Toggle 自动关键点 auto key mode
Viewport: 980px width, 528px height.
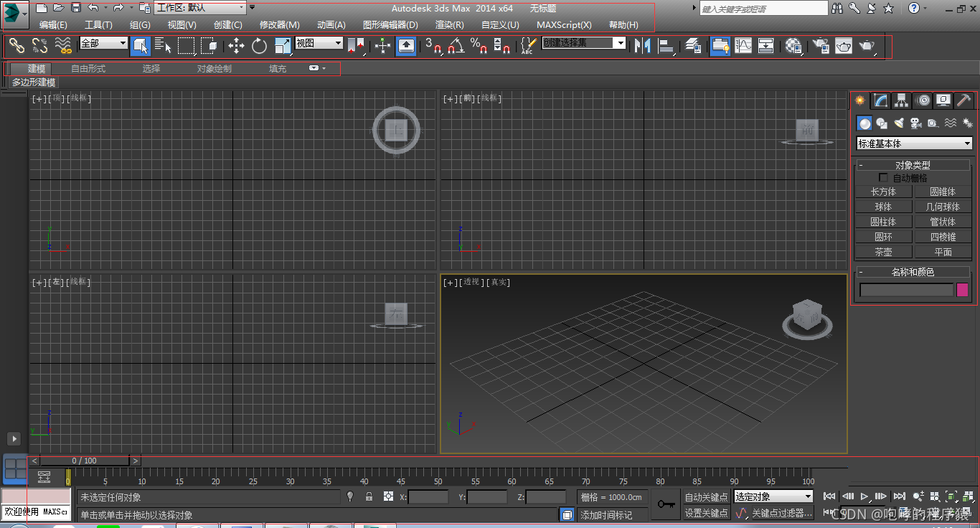706,497
